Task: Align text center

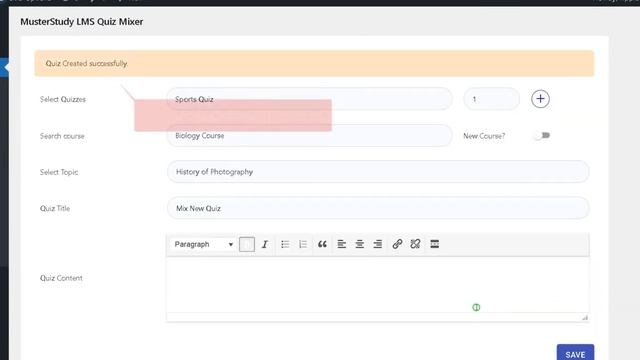Action: [x=360, y=244]
